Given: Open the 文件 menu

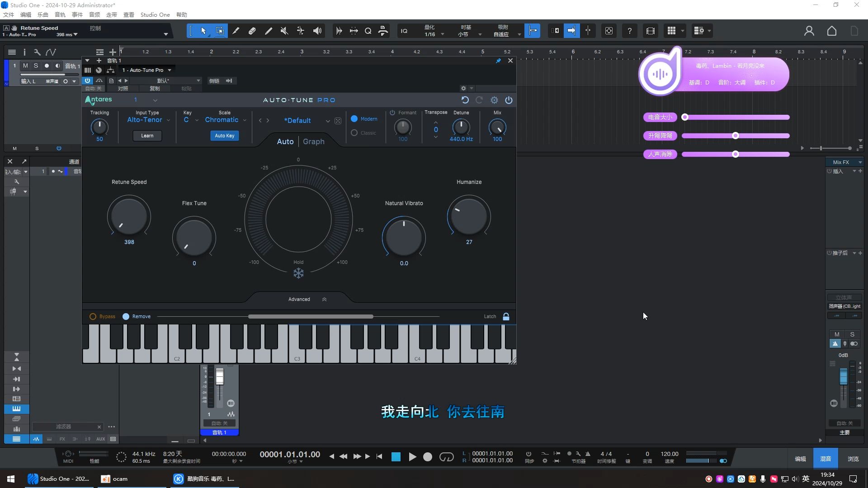Looking at the screenshot, I should (9, 14).
